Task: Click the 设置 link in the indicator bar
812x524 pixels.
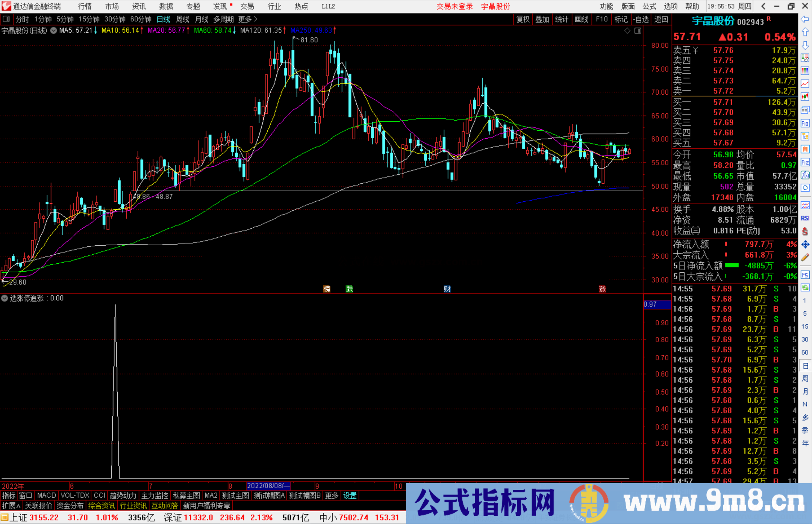Action: 350,495
